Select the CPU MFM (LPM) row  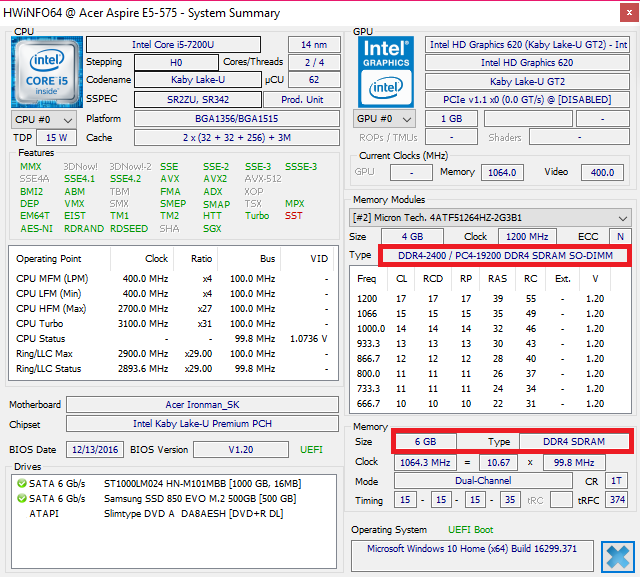173,279
